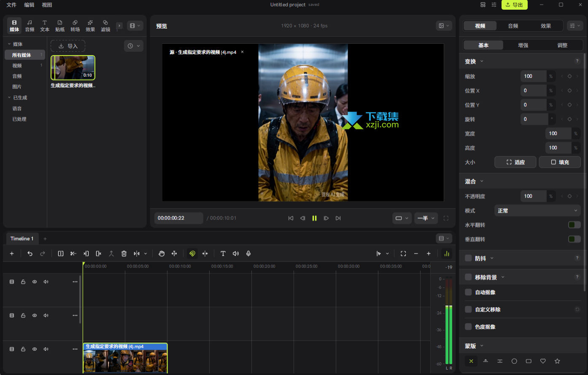The height and width of the screenshot is (375, 588).
Task: Click the 导出 export button
Action: (x=514, y=5)
